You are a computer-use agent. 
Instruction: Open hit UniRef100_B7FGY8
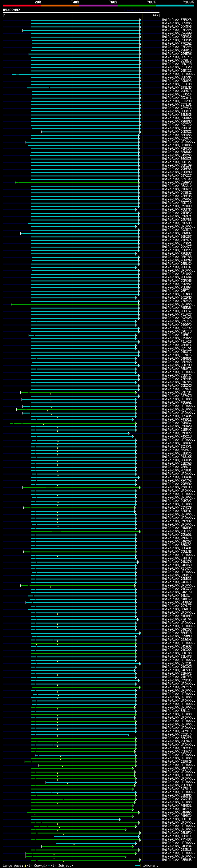(177, 20)
